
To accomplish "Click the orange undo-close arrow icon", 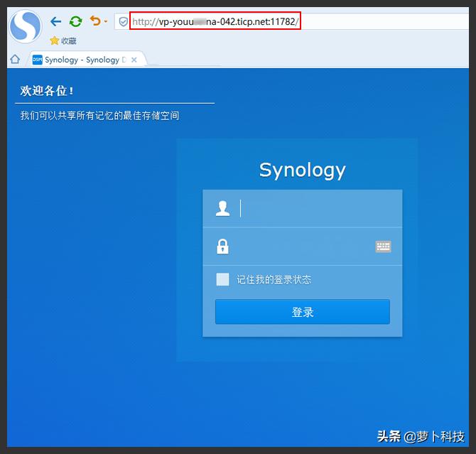I will point(95,21).
